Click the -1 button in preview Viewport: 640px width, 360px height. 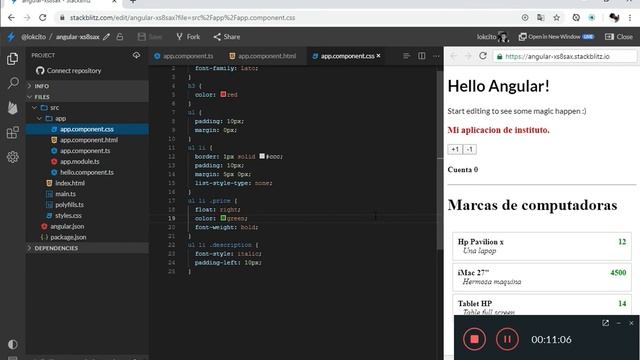point(470,149)
